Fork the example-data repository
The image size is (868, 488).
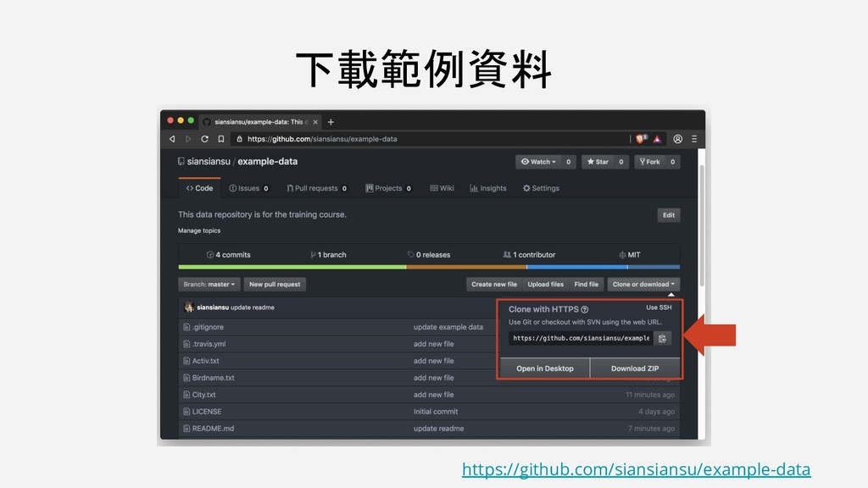[x=650, y=162]
